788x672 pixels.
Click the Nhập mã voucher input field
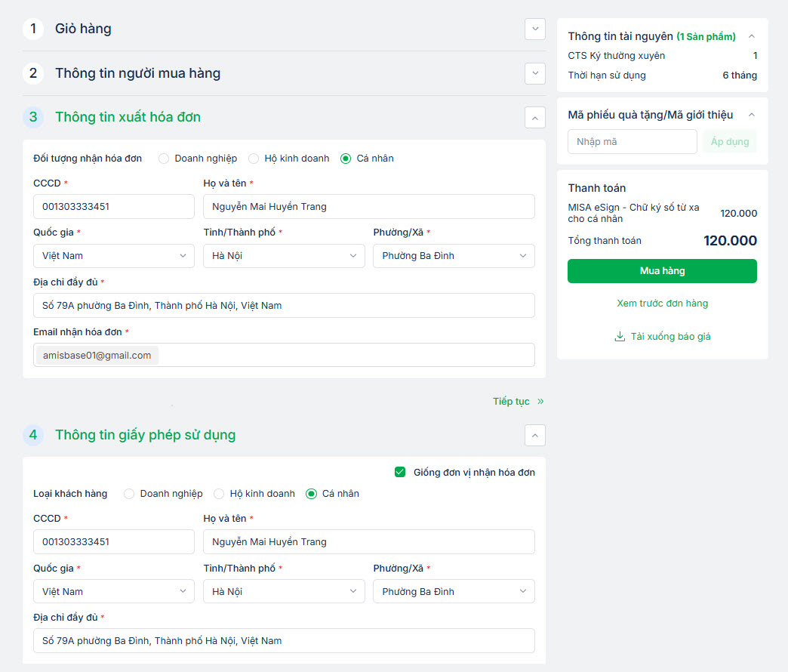(x=632, y=142)
